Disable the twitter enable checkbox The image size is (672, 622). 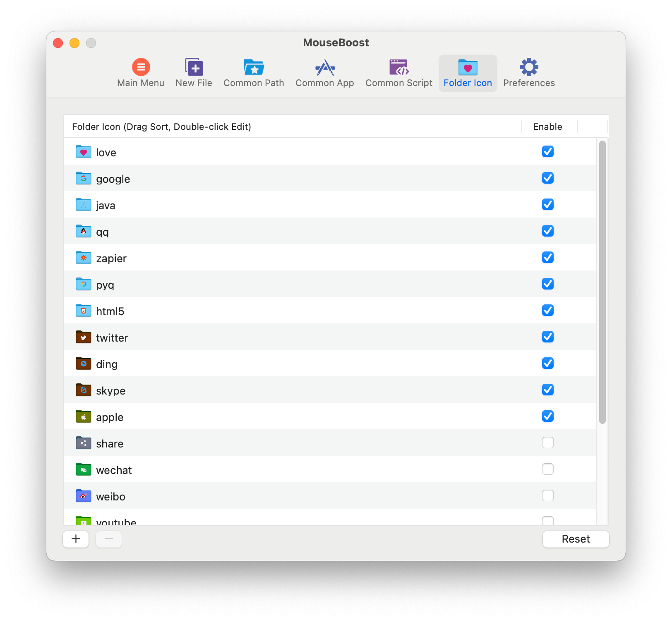pyautogui.click(x=548, y=337)
